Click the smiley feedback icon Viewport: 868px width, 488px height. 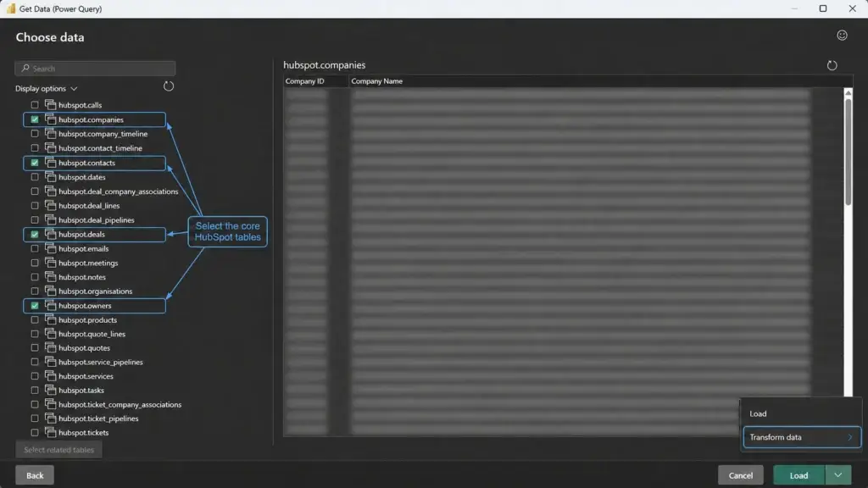tap(842, 36)
